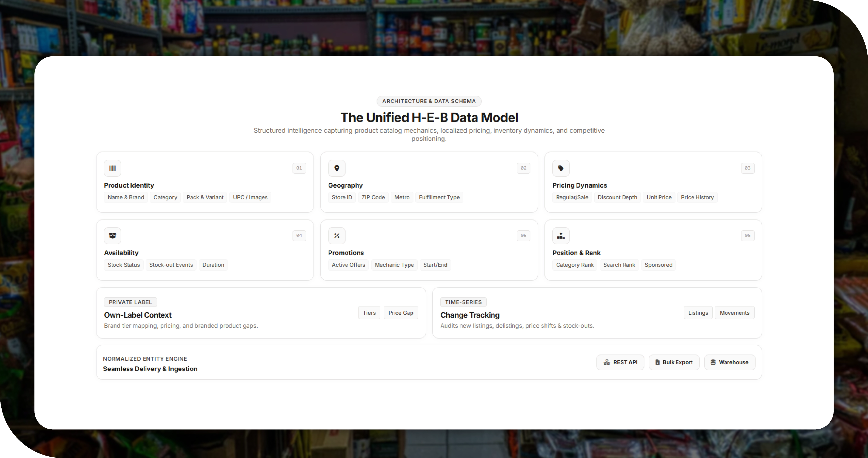This screenshot has height=458, width=868.
Task: Click the Time-Series badge
Action: click(463, 302)
